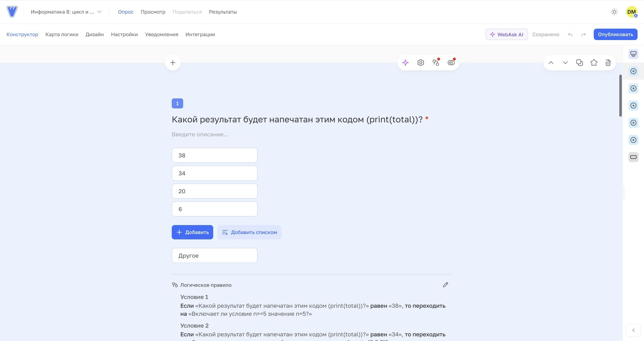
Task: Click the Добавить answer button
Action: [192, 232]
